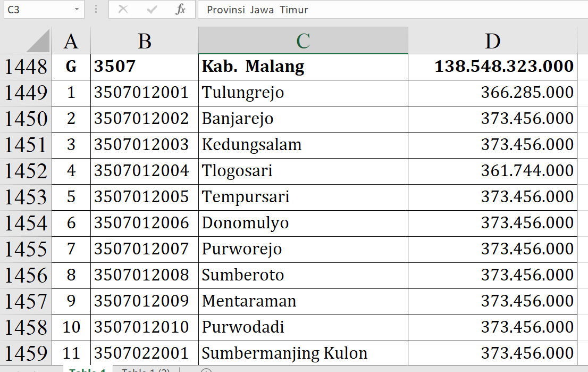
Task: Click the cell with code 3507012004
Action: pos(144,171)
